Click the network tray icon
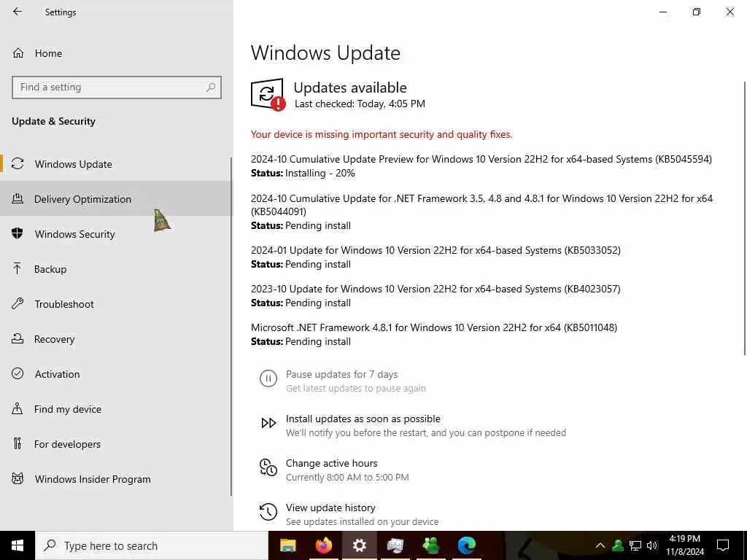 coord(635,545)
